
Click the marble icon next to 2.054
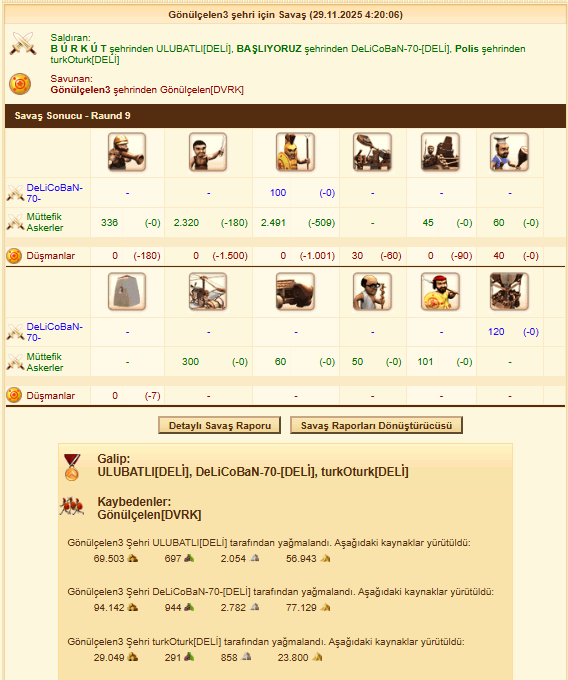tap(255, 558)
